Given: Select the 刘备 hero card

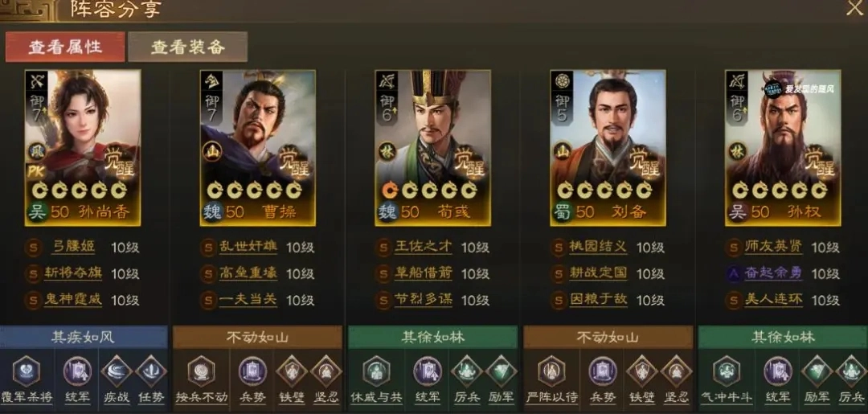Looking at the screenshot, I should (x=608, y=148).
